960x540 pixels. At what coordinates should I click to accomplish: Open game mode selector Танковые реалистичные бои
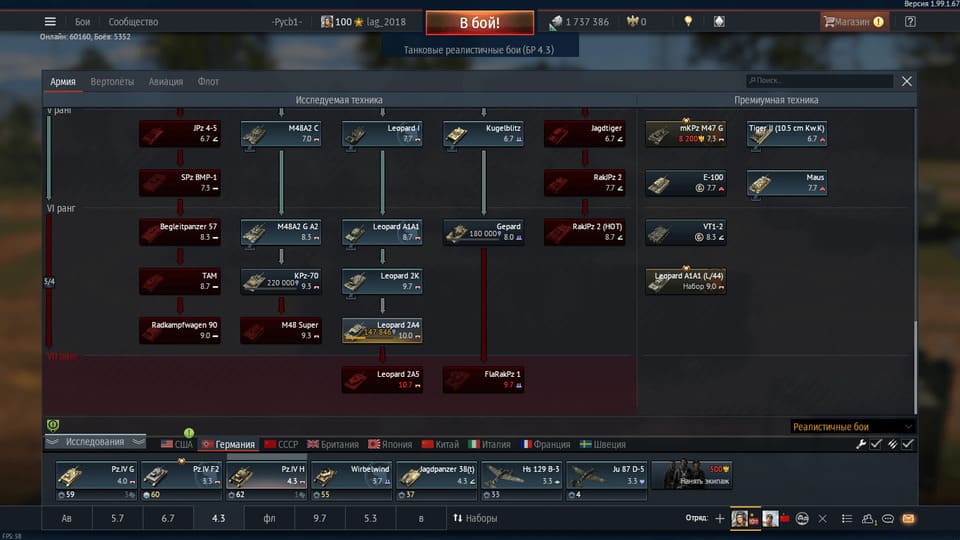pyautogui.click(x=479, y=50)
